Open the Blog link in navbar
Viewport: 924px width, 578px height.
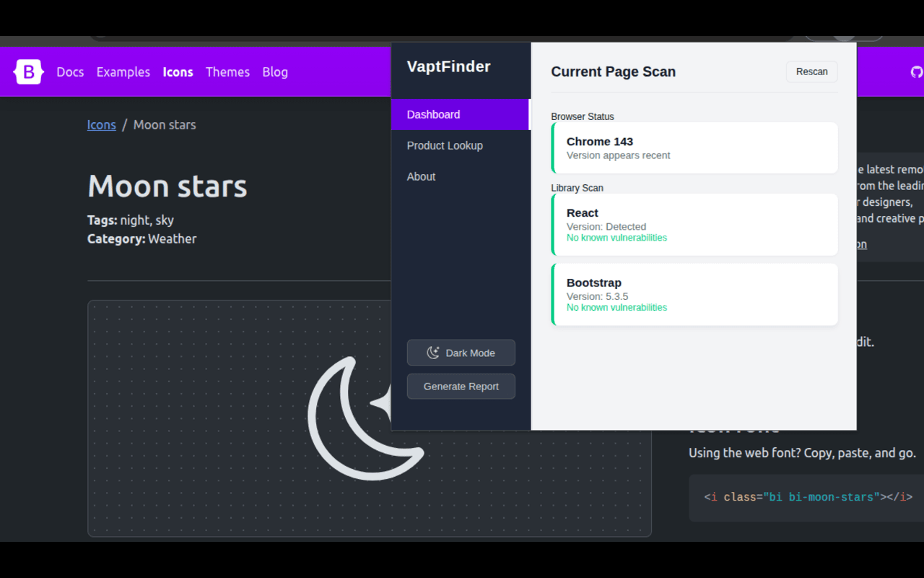click(x=275, y=72)
